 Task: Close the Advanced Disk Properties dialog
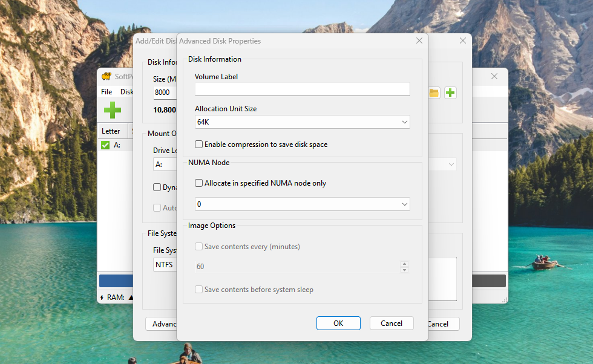pyautogui.click(x=419, y=41)
